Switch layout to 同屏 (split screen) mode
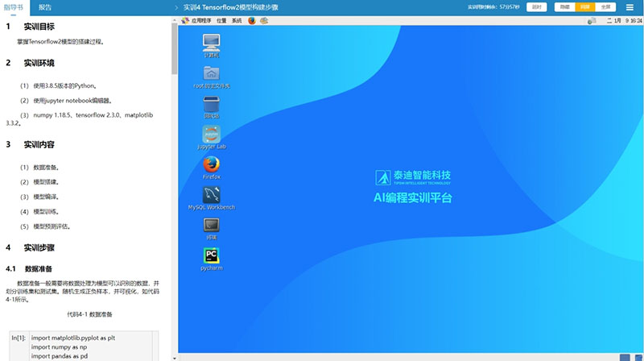The width and height of the screenshot is (644, 361). [x=585, y=6]
